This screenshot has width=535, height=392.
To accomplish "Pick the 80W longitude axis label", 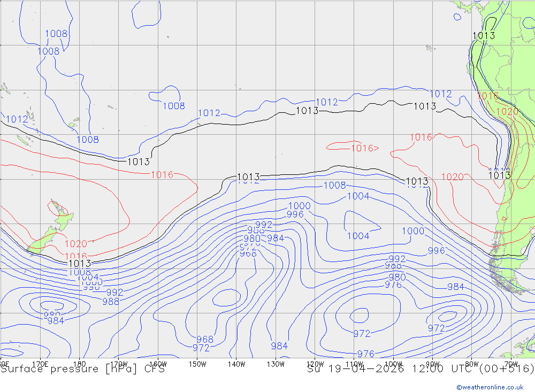I will 471,364.
